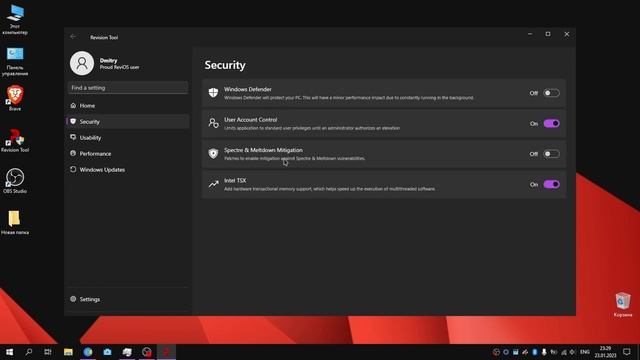This screenshot has height=360, width=640.
Task: Switch to Windows Updates section
Action: pyautogui.click(x=128, y=169)
